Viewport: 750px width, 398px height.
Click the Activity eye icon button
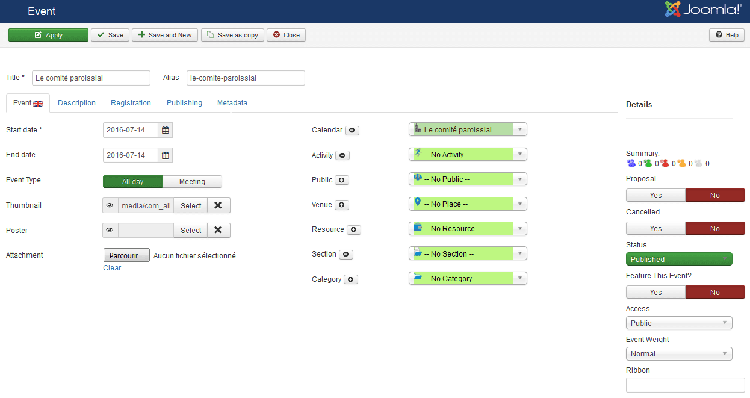pyautogui.click(x=342, y=155)
